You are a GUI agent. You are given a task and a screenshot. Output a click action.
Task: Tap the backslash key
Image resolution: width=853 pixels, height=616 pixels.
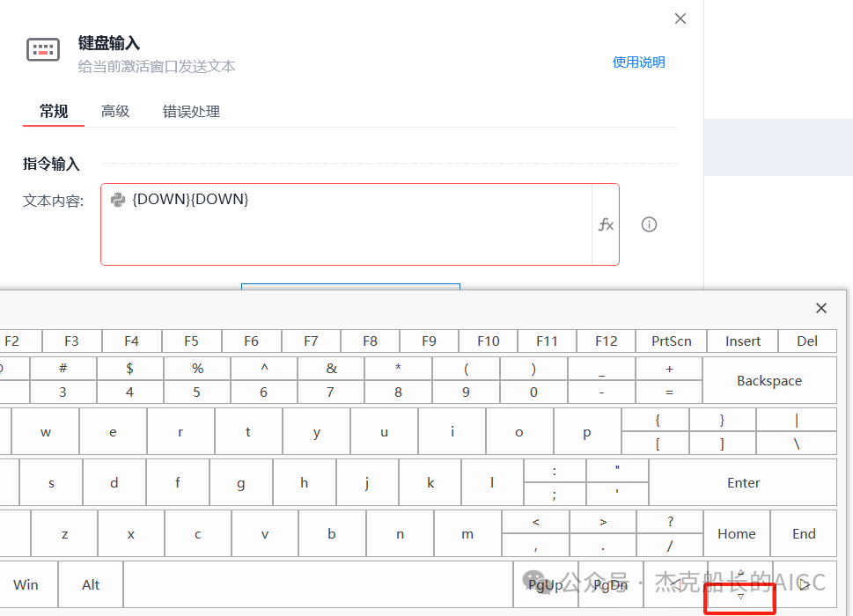tap(797, 444)
